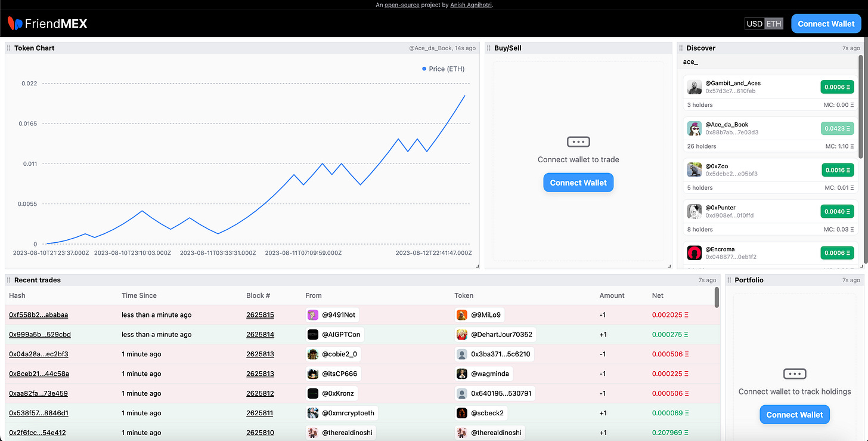Click @0xPunter avatar in Discover
The height and width of the screenshot is (441, 868).
pyautogui.click(x=695, y=211)
